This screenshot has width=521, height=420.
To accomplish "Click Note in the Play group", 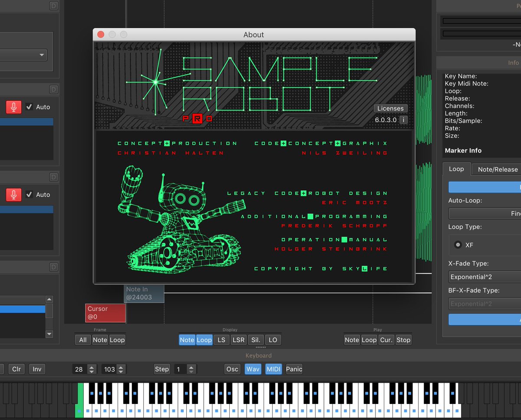I will (352, 340).
